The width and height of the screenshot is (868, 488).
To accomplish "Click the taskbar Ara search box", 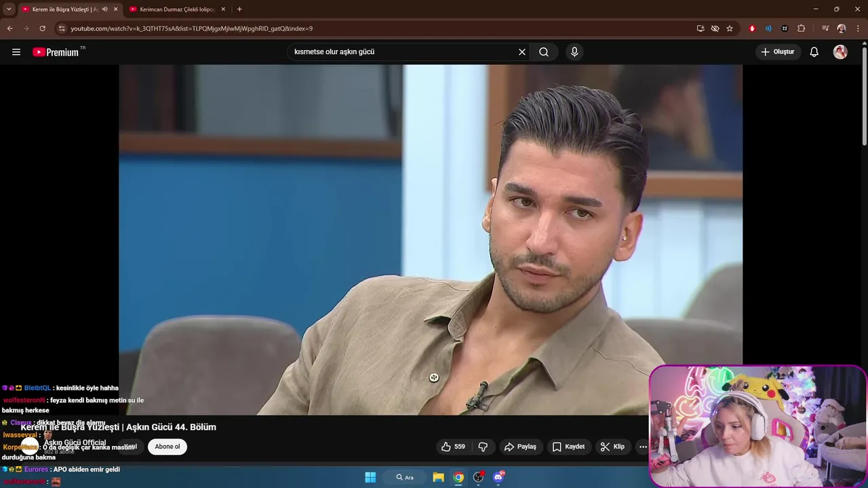I will click(x=405, y=477).
